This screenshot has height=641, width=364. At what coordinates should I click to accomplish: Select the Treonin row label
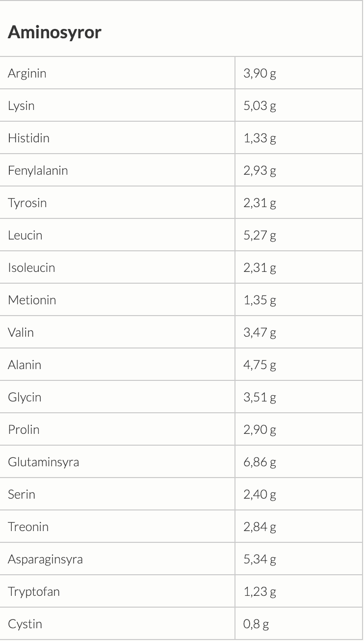coord(28,527)
